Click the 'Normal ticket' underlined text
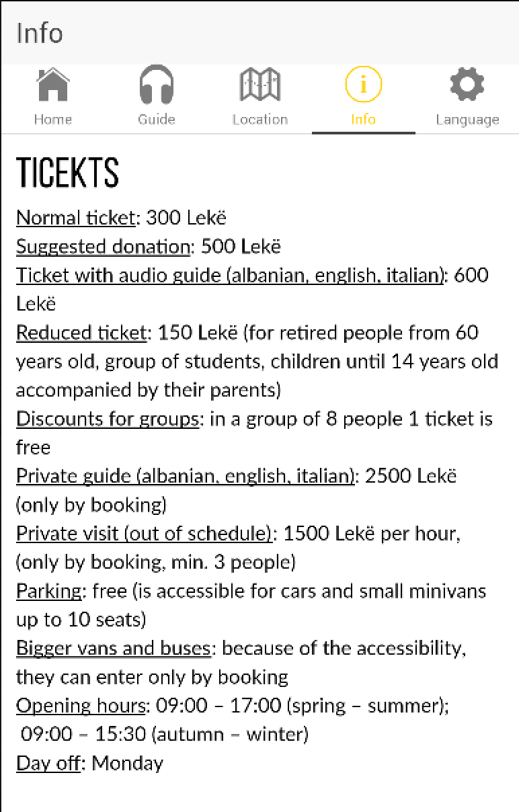Screen dimensions: 519x812 pyautogui.click(x=75, y=218)
